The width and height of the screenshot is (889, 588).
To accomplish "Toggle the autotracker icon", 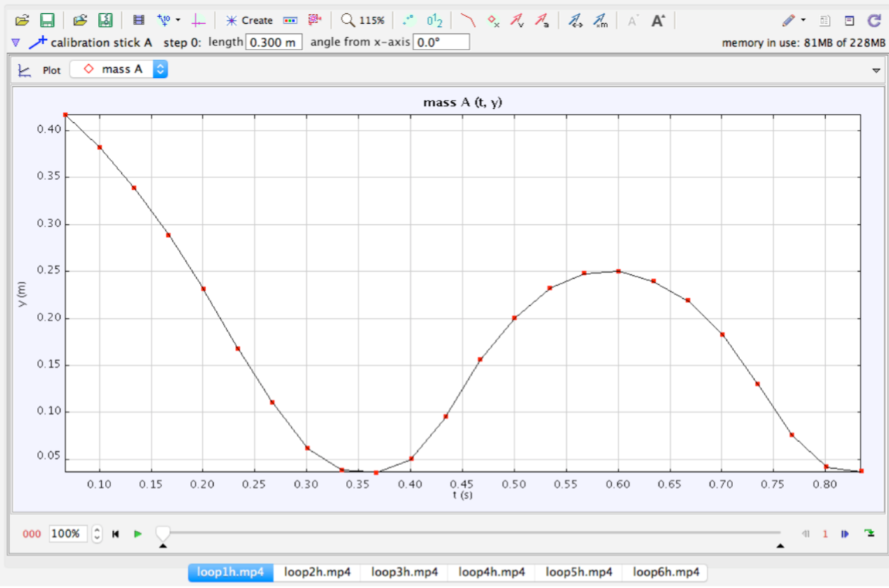I will coord(315,20).
